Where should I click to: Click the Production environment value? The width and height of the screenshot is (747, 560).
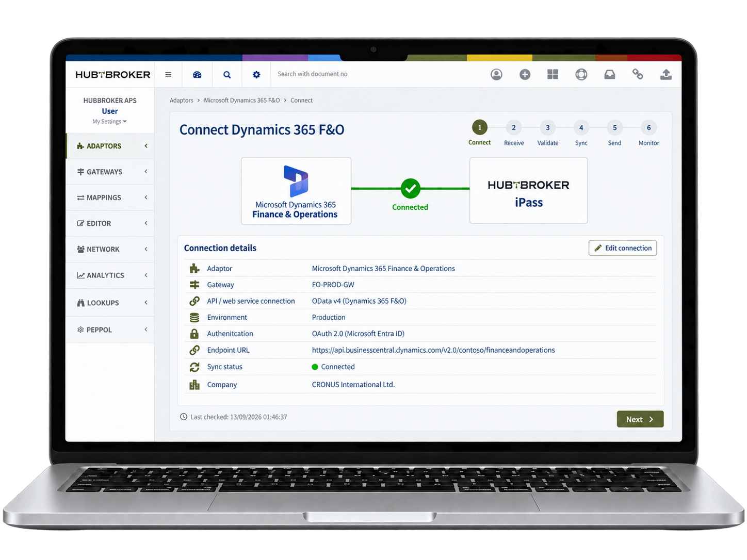click(x=329, y=318)
